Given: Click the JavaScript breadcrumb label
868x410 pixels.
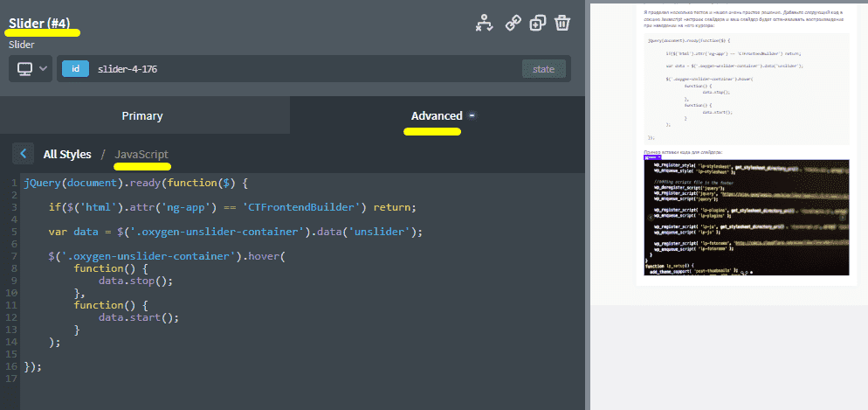Looking at the screenshot, I should pyautogui.click(x=141, y=154).
